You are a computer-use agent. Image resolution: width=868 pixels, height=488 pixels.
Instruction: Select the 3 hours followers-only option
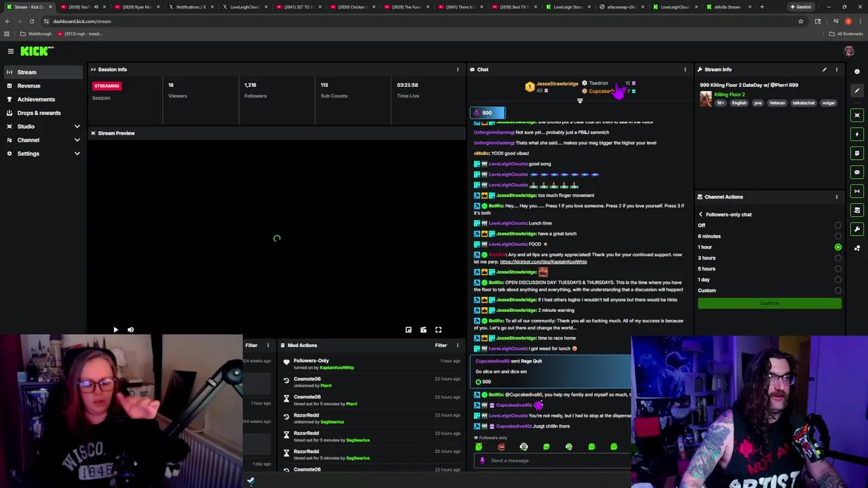(x=838, y=258)
